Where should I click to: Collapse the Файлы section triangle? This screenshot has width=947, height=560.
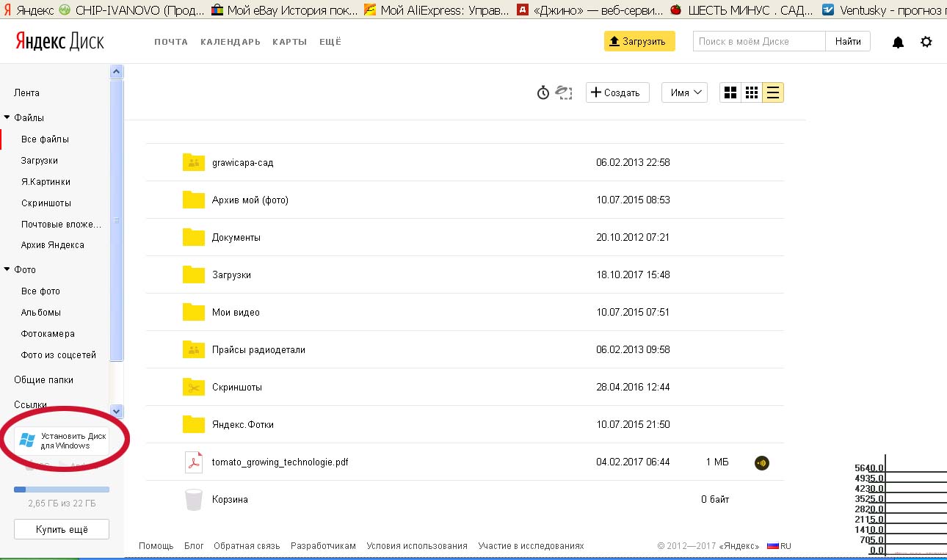[7, 117]
